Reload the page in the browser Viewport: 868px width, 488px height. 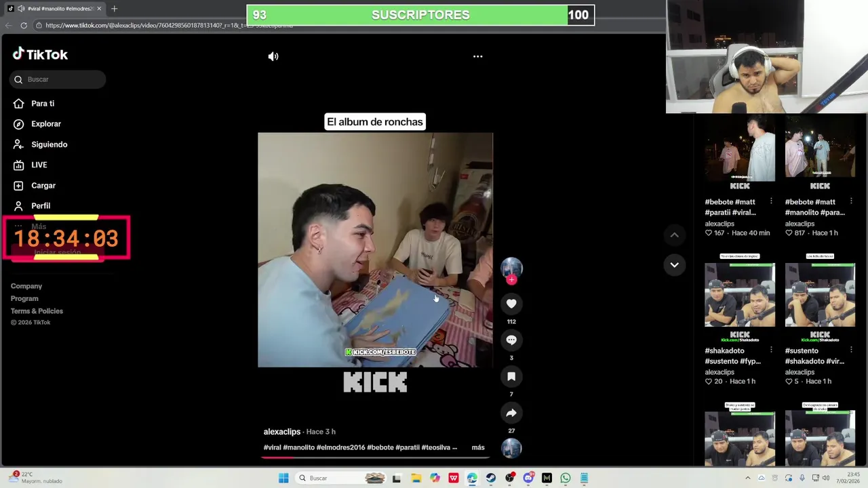[24, 25]
